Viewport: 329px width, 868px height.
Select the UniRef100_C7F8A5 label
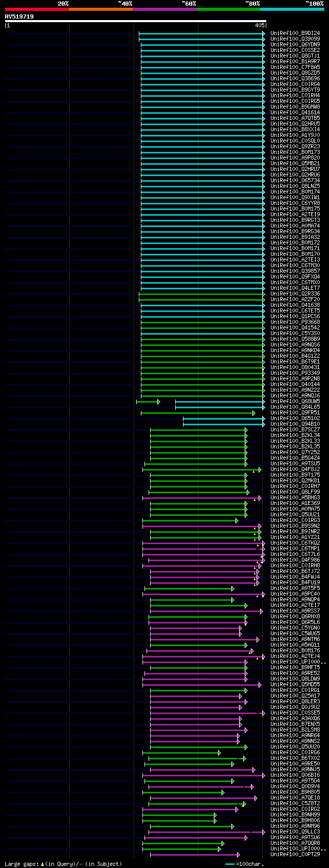pos(295,67)
